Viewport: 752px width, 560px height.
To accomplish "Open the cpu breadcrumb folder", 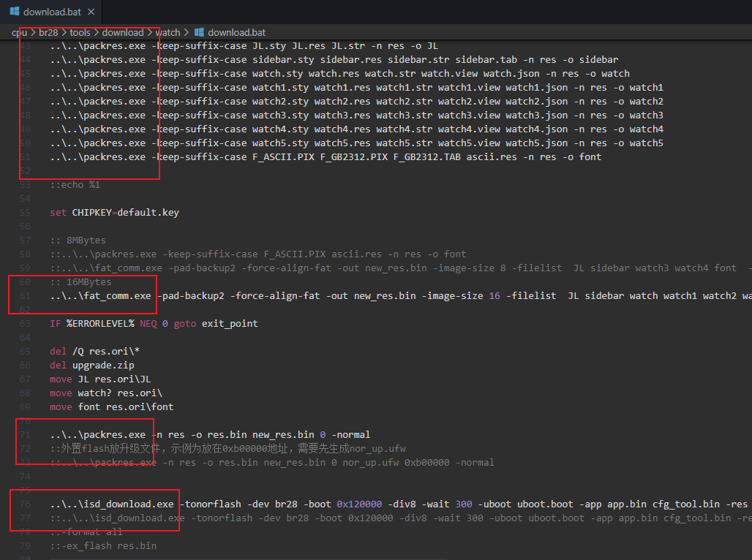I will [19, 33].
